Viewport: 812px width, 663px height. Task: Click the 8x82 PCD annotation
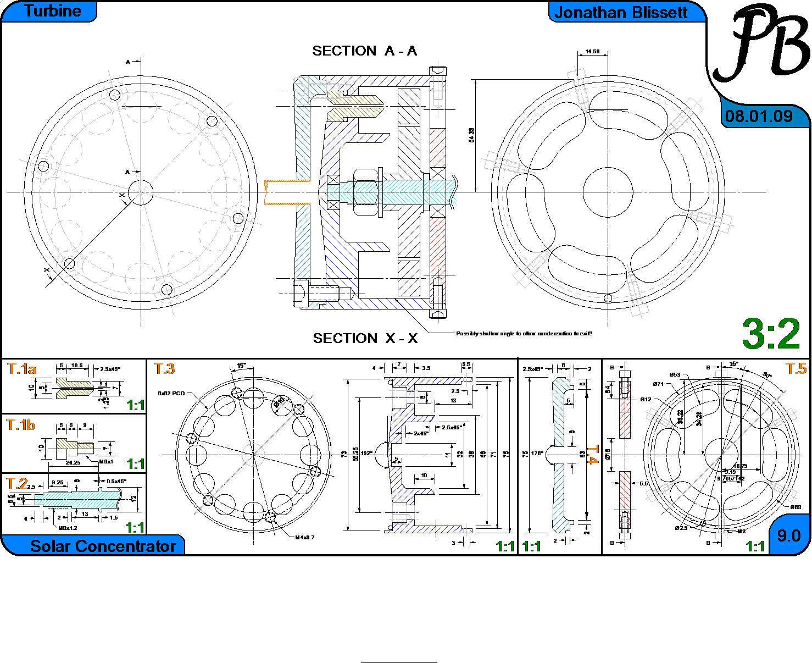coord(171,394)
